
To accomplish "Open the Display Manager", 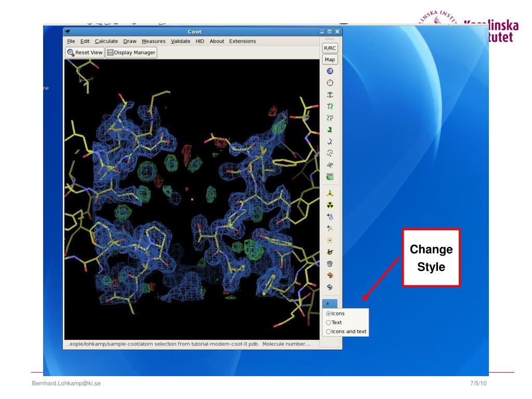I will [x=131, y=52].
